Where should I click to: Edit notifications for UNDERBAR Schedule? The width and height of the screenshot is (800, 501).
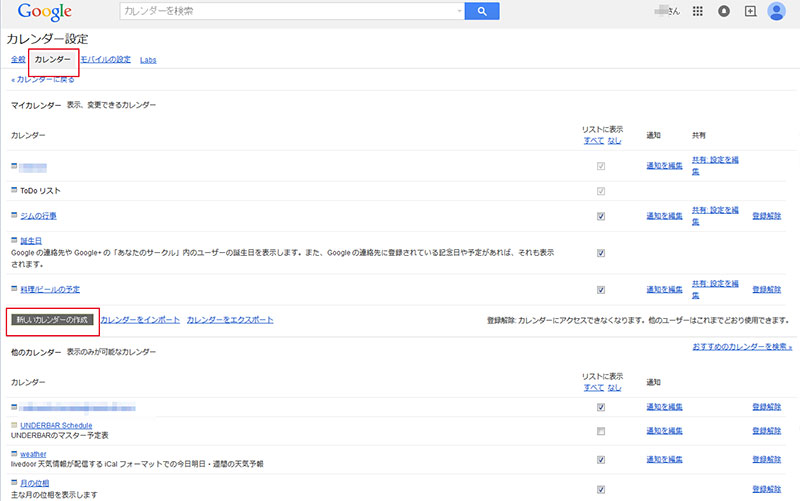coord(664,431)
